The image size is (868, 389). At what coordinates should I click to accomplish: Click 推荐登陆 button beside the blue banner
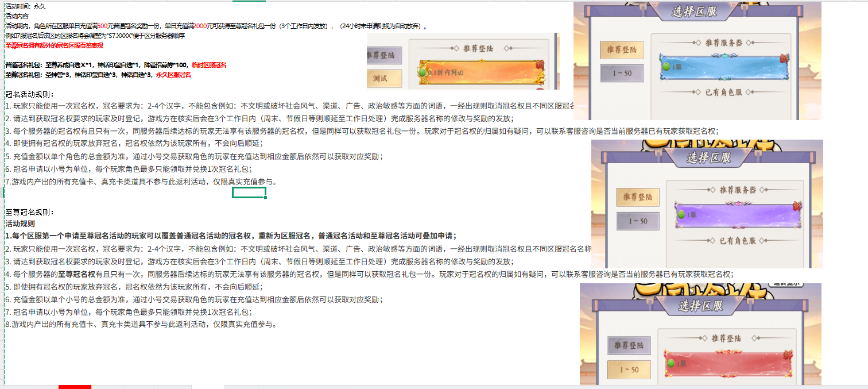point(622,50)
